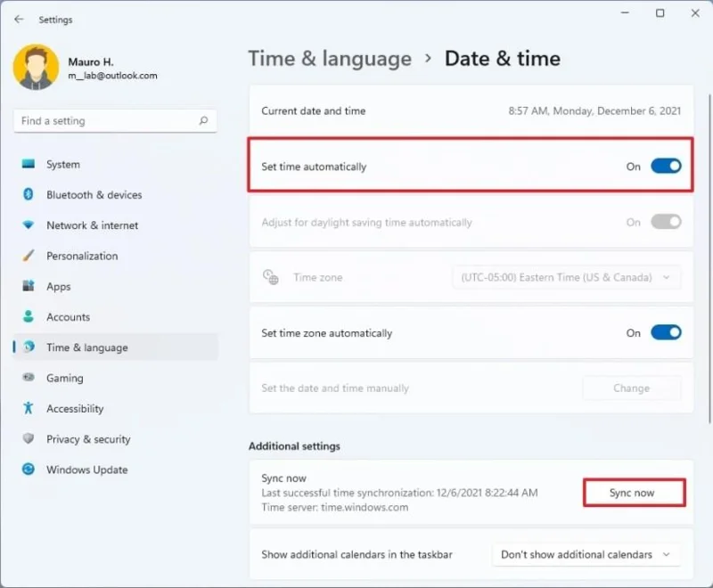Click the Gaming controller icon
Screen dimensions: 713x588
29,377
